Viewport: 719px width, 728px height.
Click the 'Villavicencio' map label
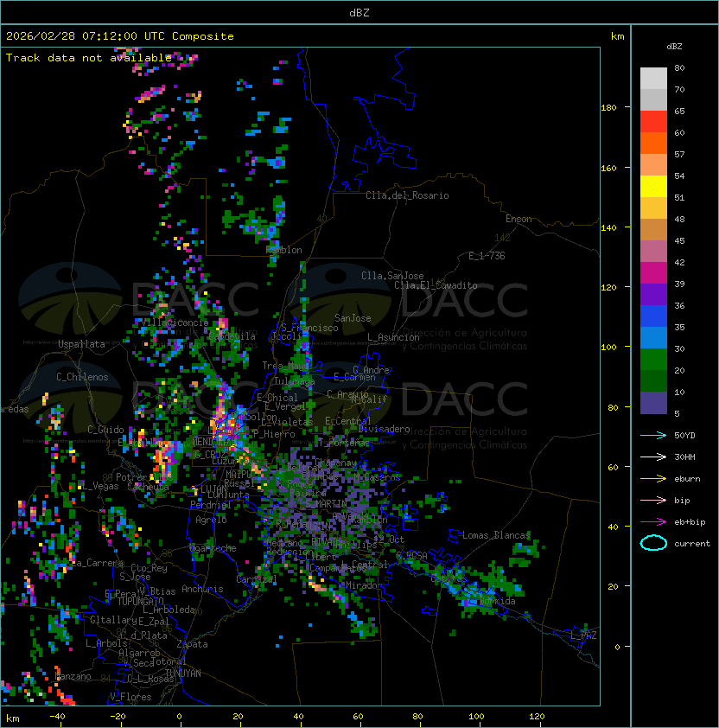pyautogui.click(x=175, y=322)
